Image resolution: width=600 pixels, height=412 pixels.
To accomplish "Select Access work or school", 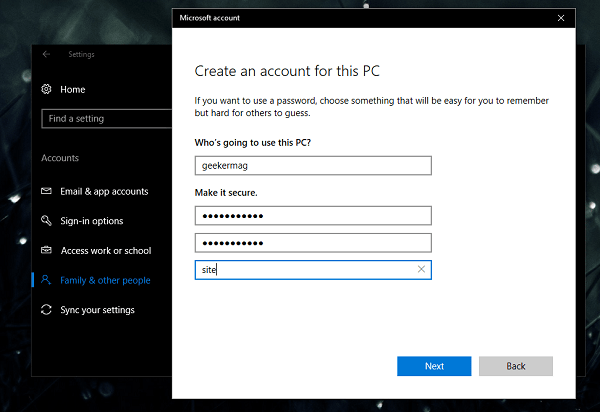I will coord(106,251).
